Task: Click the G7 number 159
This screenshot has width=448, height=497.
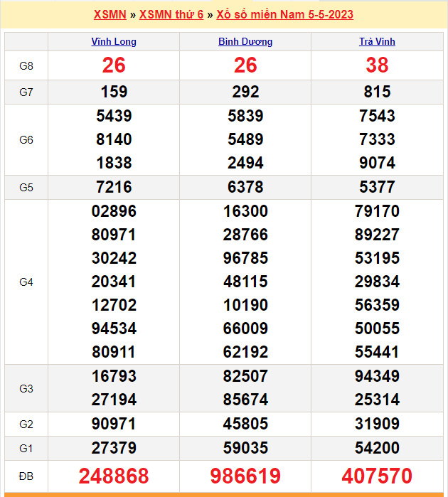Action: (x=114, y=92)
